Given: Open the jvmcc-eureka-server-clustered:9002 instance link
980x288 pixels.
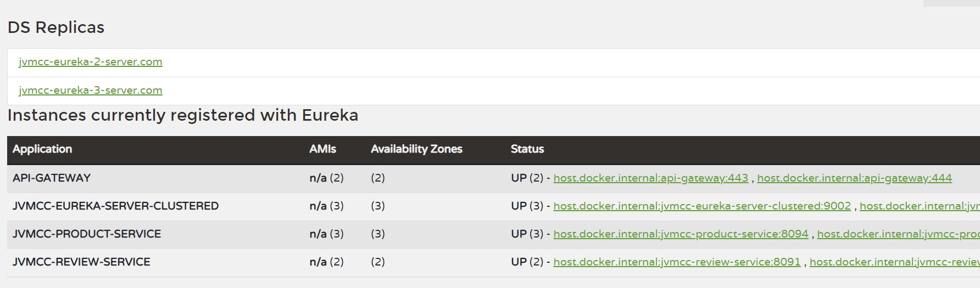Looking at the screenshot, I should pos(702,206).
